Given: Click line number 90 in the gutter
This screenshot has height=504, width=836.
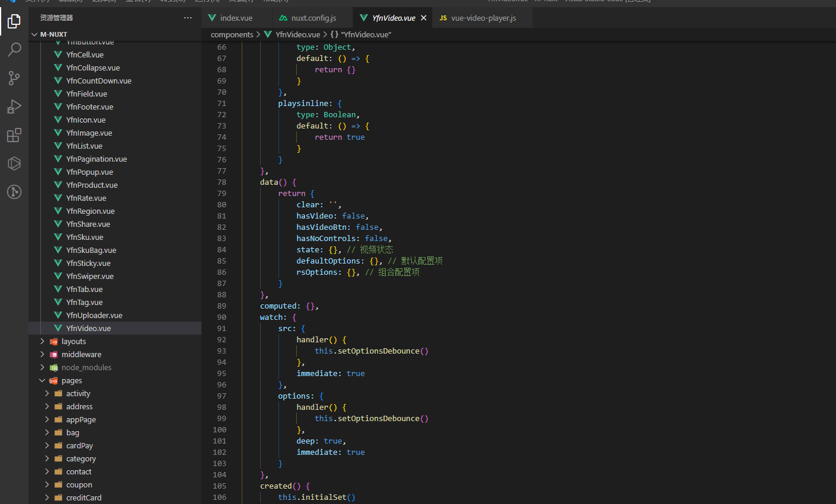Looking at the screenshot, I should coord(222,317).
